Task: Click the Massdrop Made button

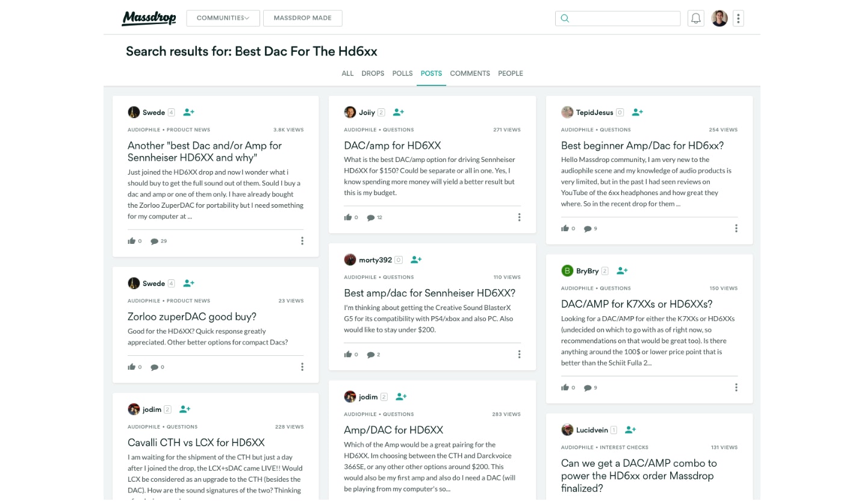Action: coord(302,18)
